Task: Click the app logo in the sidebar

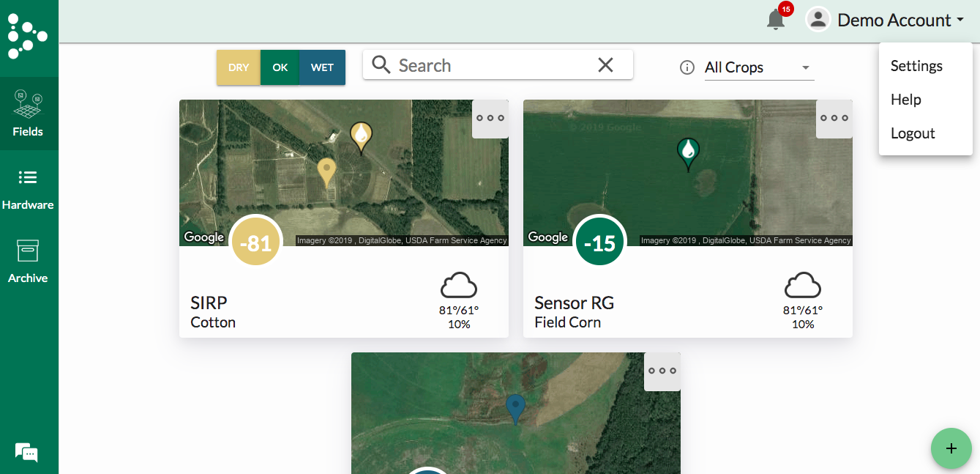Action: pyautogui.click(x=27, y=35)
